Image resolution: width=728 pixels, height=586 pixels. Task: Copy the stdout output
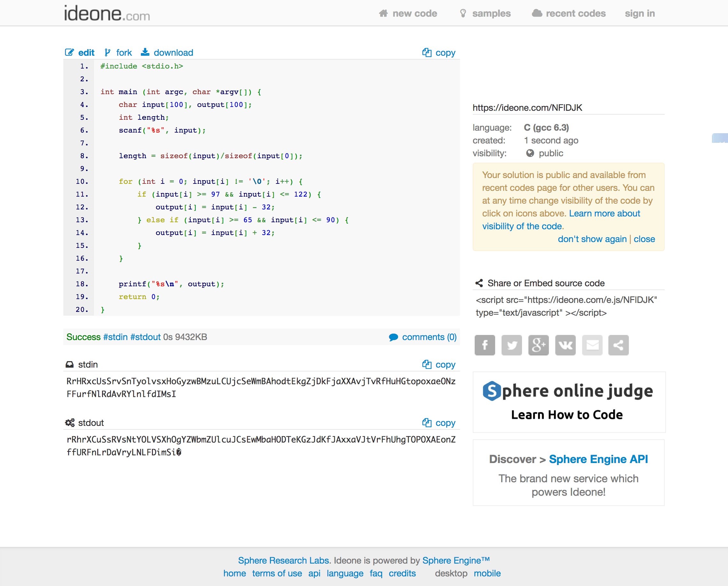439,423
